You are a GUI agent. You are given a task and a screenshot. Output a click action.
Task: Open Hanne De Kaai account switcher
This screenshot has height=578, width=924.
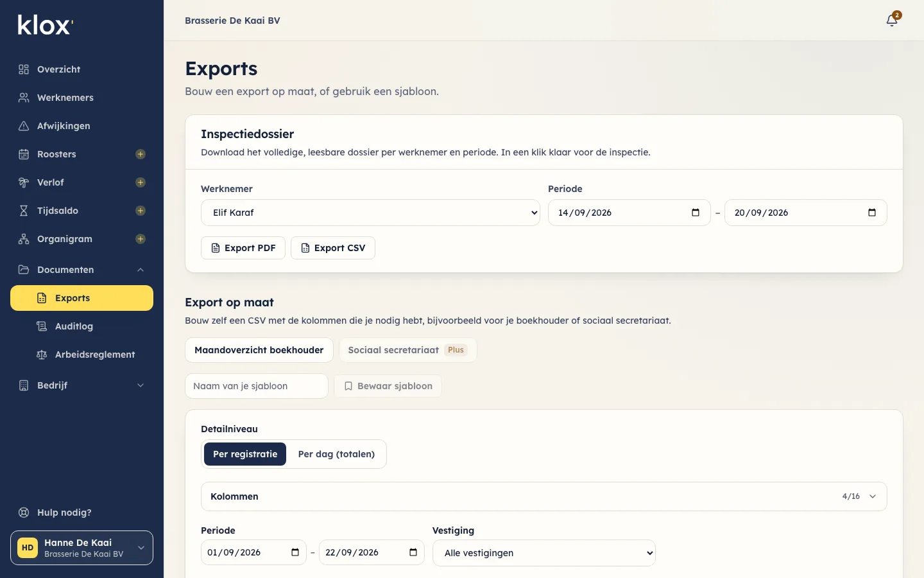click(x=81, y=548)
